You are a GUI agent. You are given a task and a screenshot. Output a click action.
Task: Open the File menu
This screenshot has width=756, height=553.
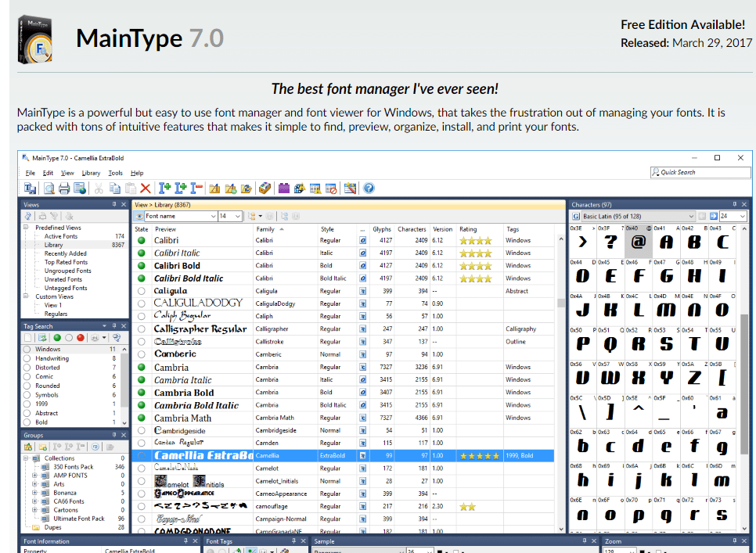point(31,173)
